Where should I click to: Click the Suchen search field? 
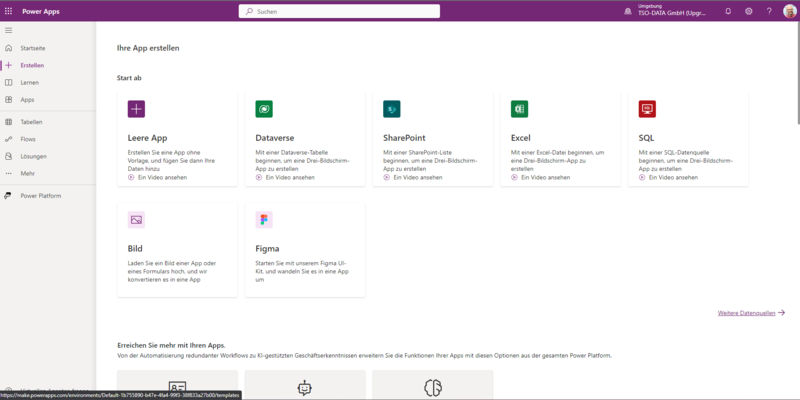click(339, 11)
